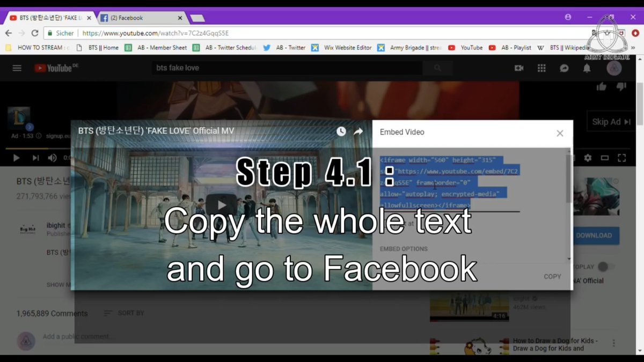Screen dimensions: 644x362
Task: Open AB - Playlist bookmark
Action: (x=510, y=48)
